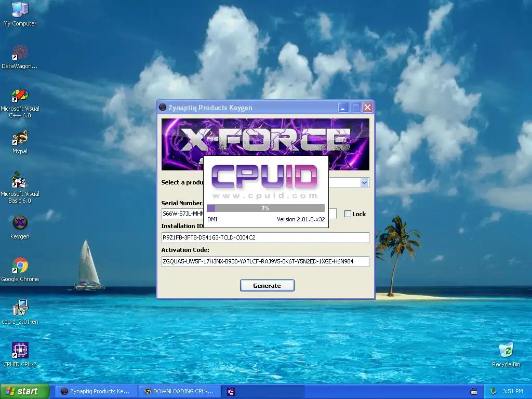
Task: Select the Recycle Bin desktop icon
Action: 506,355
